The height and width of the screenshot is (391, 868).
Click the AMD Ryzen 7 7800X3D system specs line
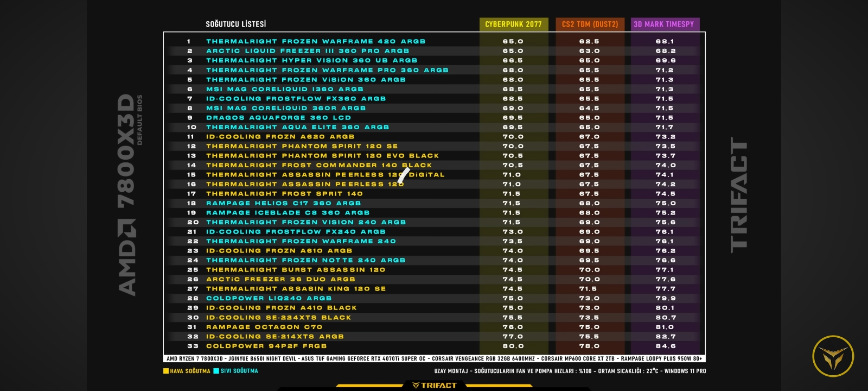tap(434, 359)
